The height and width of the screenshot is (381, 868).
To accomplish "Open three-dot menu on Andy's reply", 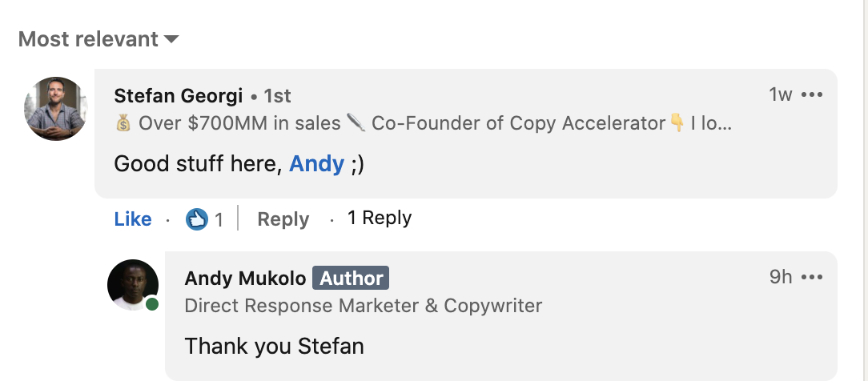I will click(x=812, y=276).
